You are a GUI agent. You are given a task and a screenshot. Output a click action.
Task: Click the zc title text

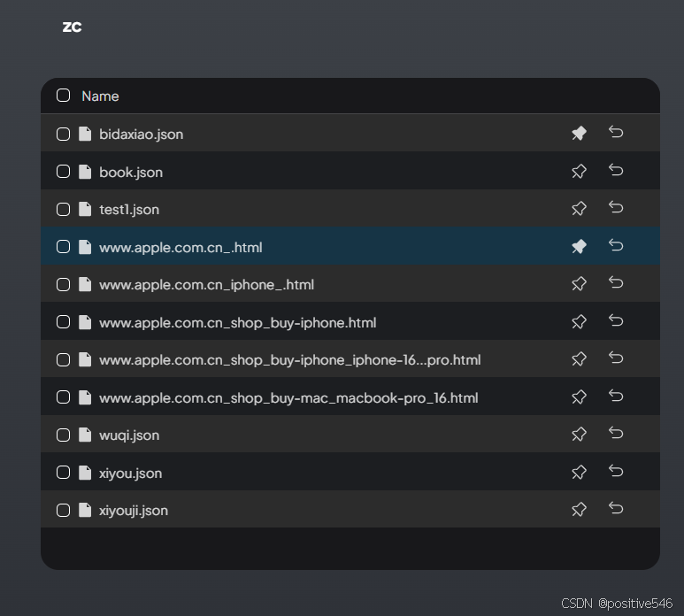(x=72, y=27)
